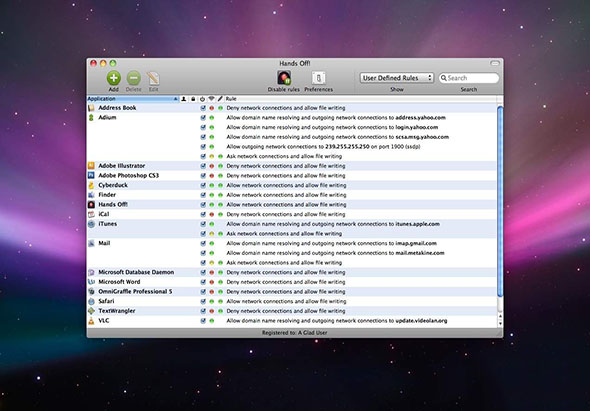Viewport: 590px width, 411px height.
Task: Toggle the Adobe Illustrator rule checkbox
Action: coord(203,166)
